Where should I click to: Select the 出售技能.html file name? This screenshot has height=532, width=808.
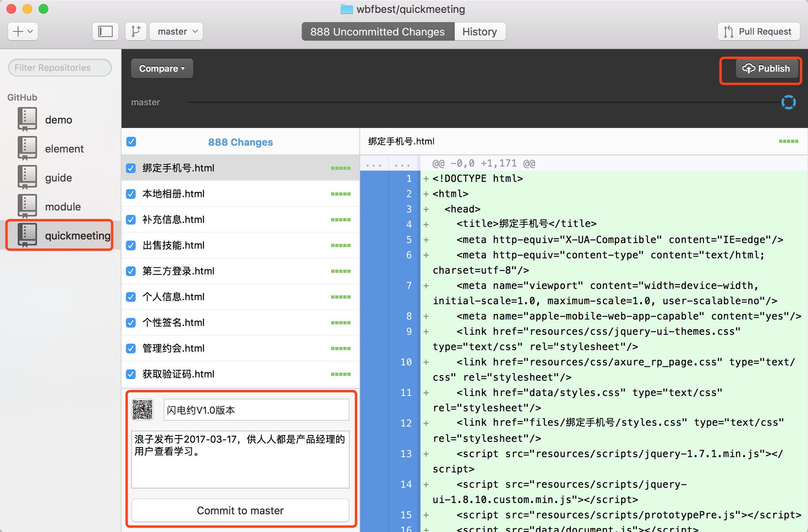[173, 245]
